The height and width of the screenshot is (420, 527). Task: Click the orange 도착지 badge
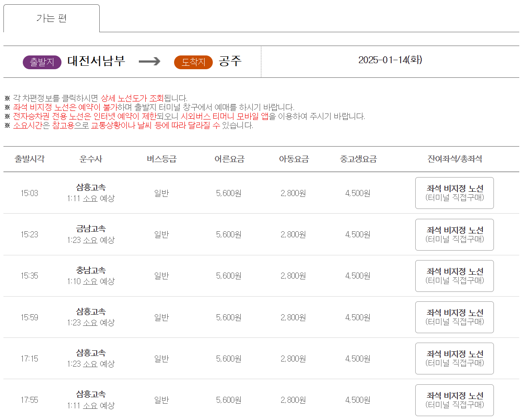193,62
